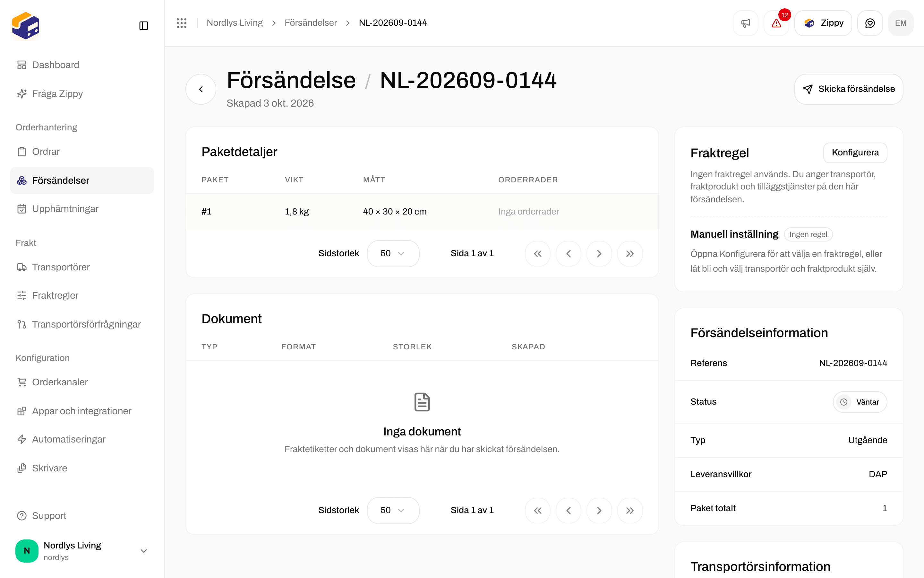Go to next page in Dokument

coord(599,510)
